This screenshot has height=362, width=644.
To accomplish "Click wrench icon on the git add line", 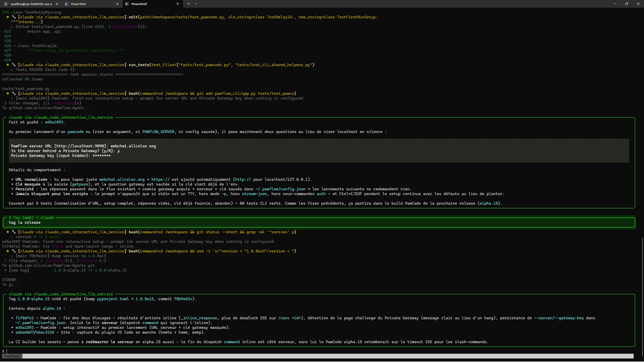I will (x=14, y=94).
